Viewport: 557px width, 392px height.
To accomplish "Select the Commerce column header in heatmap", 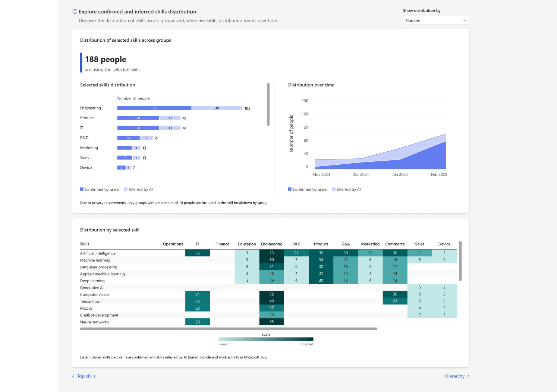I will click(395, 244).
